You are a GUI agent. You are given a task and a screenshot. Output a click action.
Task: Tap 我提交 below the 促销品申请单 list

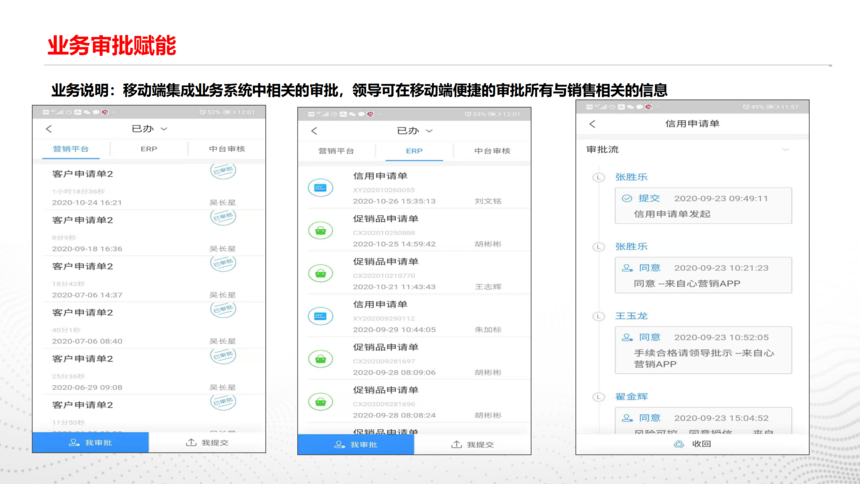coord(472,444)
